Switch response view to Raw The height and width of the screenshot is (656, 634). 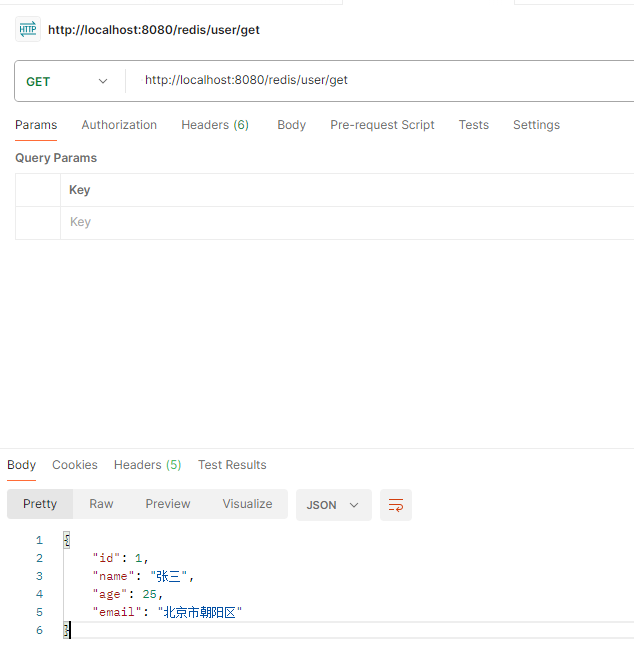point(101,504)
